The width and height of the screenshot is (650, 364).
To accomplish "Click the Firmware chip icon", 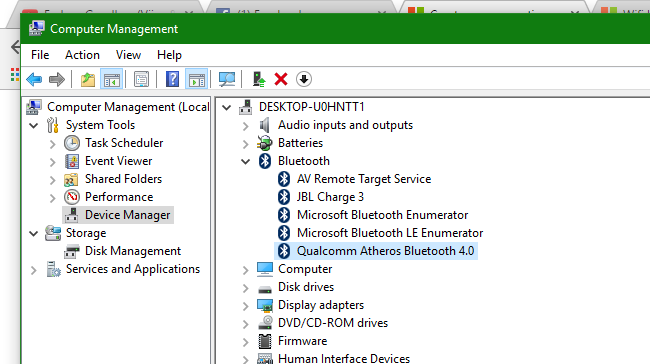I will (264, 341).
